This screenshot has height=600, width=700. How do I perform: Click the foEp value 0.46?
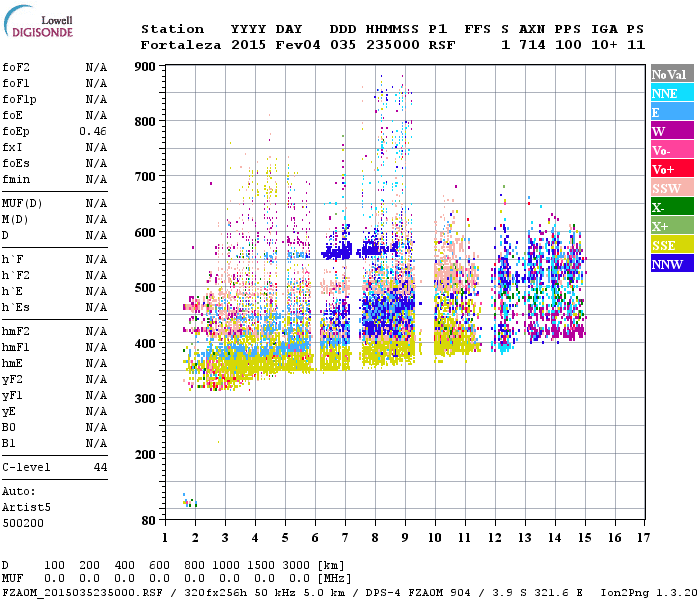tap(93, 131)
